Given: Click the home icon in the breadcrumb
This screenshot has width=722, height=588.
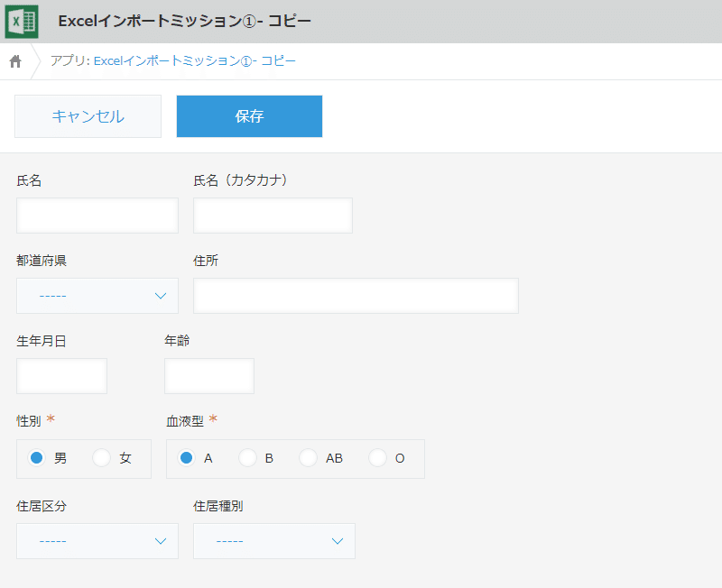Looking at the screenshot, I should (14, 61).
